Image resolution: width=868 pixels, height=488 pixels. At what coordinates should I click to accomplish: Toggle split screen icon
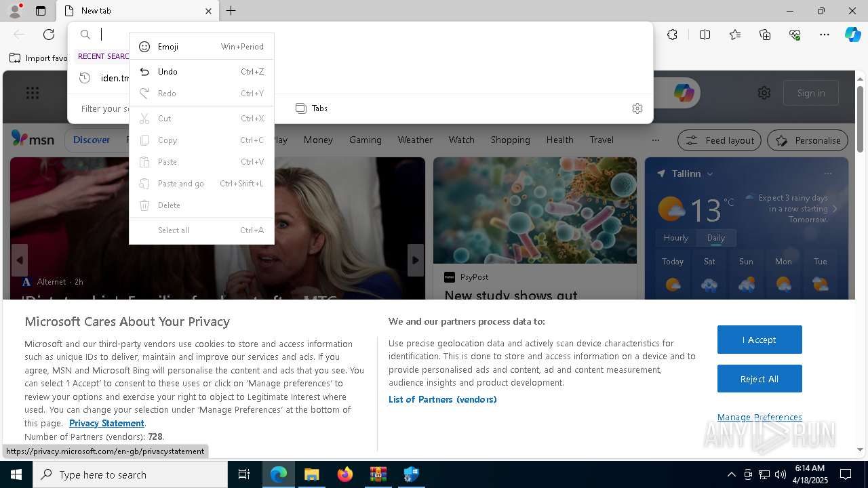click(x=705, y=35)
